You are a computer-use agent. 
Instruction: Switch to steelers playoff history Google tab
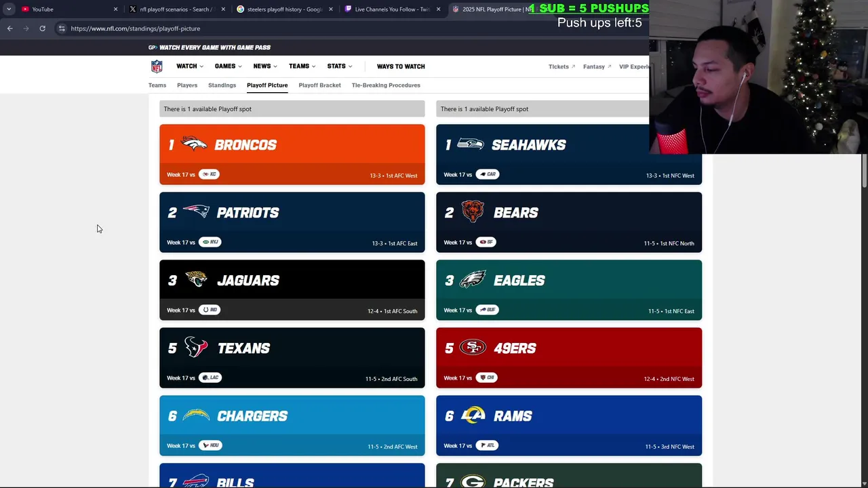283,9
